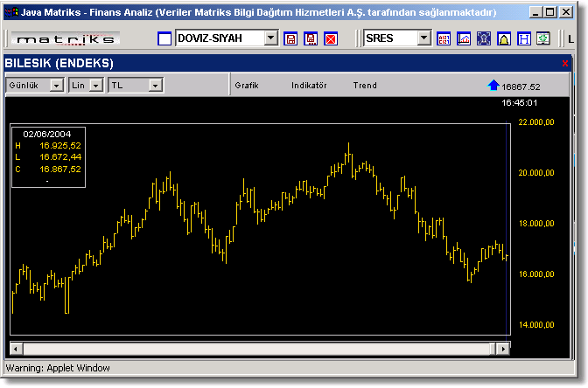This screenshot has width=588, height=388.
Task: Close the BILESIK (ENDEKS) panel
Action: pyautogui.click(x=565, y=64)
